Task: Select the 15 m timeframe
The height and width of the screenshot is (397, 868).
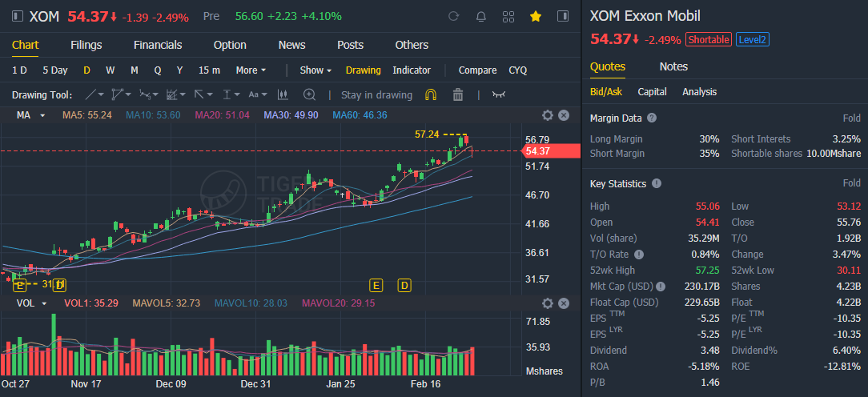Action: pos(209,70)
